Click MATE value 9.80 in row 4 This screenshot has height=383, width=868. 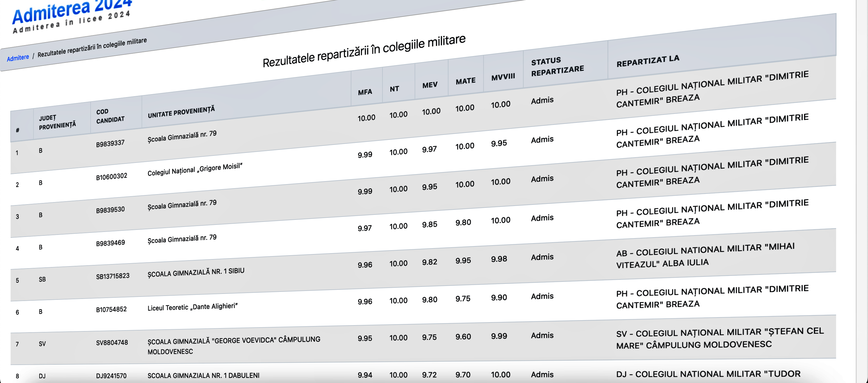463,223
